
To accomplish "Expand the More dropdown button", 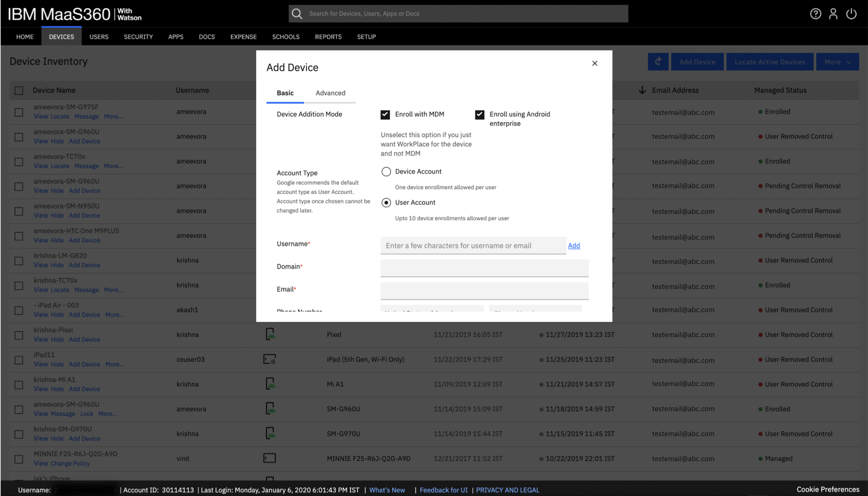I will coord(837,62).
